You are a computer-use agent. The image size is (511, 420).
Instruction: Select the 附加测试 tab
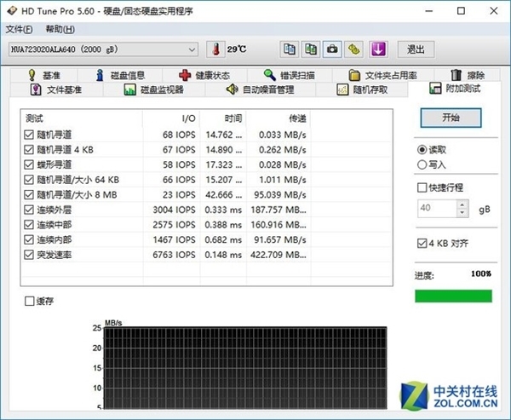point(455,88)
